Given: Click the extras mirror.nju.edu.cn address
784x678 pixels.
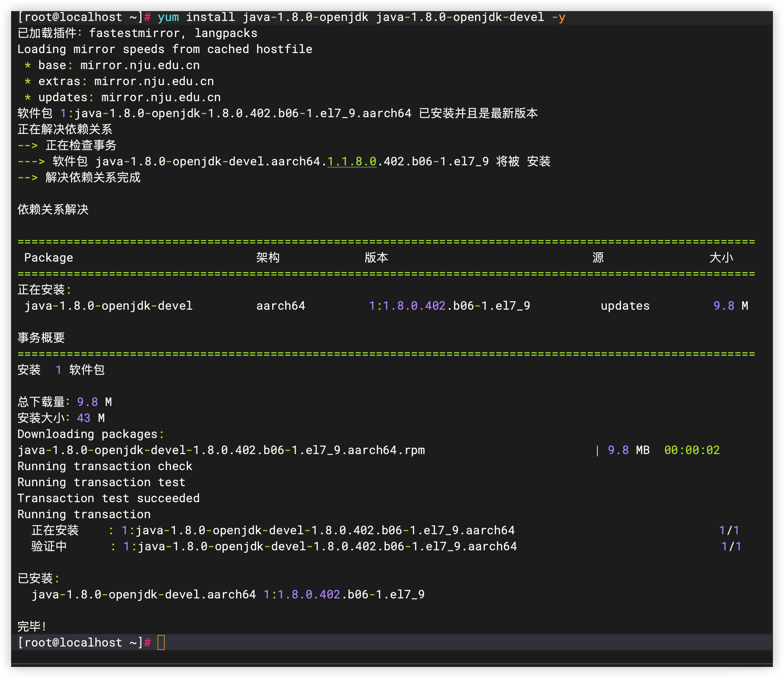Looking at the screenshot, I should click(154, 81).
